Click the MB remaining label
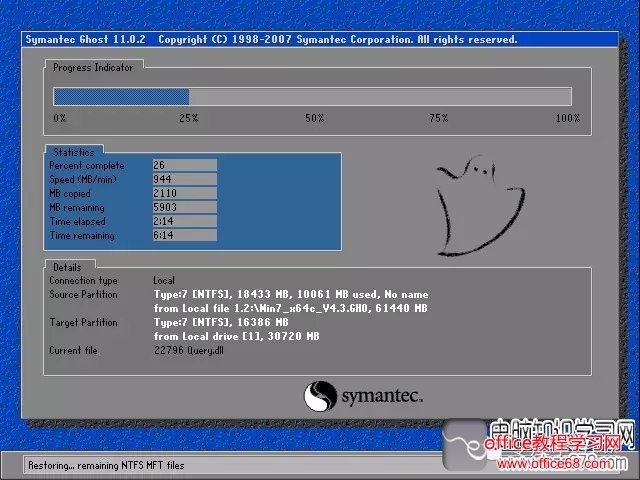Viewport: 640px width, 480px height. point(77,207)
